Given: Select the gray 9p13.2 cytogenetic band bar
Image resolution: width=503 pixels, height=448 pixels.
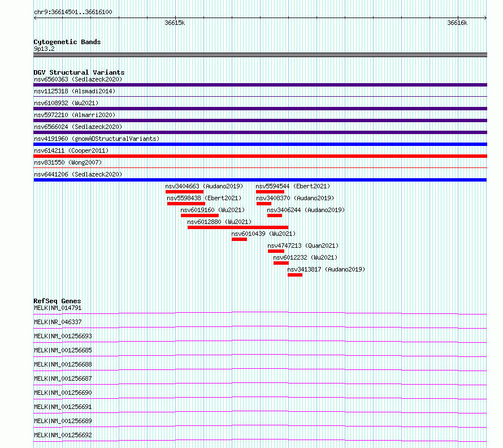Looking at the screenshot, I should coord(260,55).
